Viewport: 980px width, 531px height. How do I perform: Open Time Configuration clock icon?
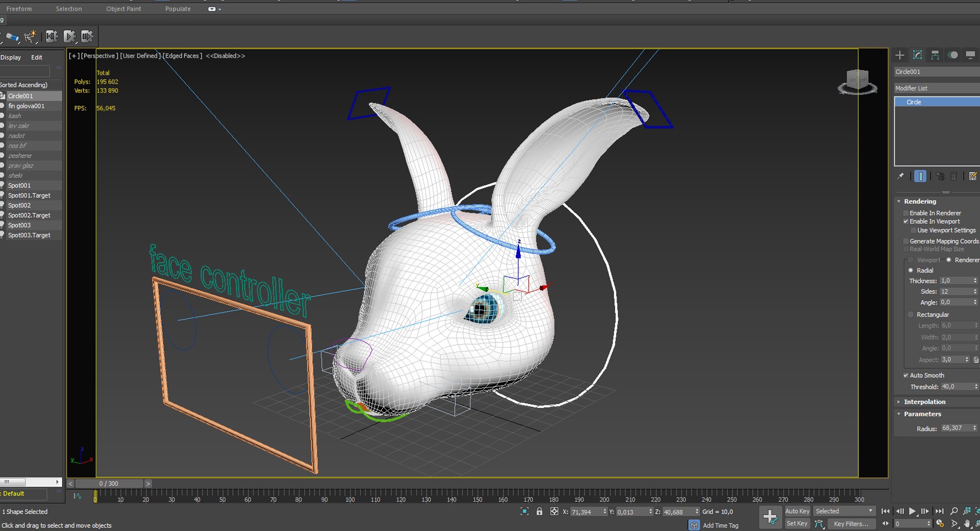[x=940, y=524]
